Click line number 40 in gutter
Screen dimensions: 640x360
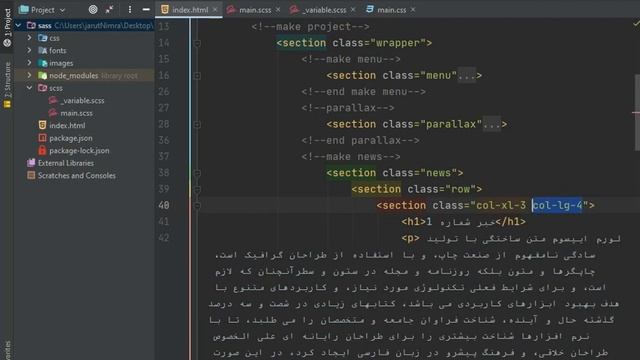pyautogui.click(x=164, y=205)
